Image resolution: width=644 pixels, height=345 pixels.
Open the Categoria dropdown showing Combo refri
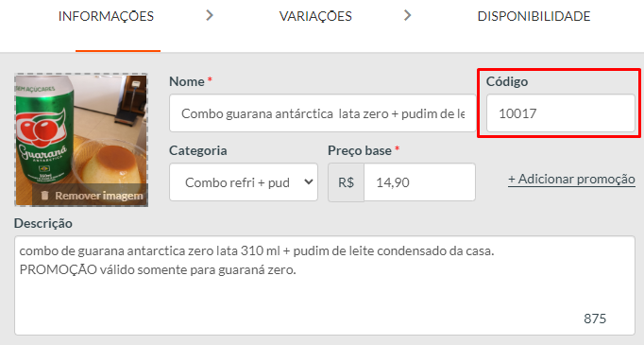(244, 182)
